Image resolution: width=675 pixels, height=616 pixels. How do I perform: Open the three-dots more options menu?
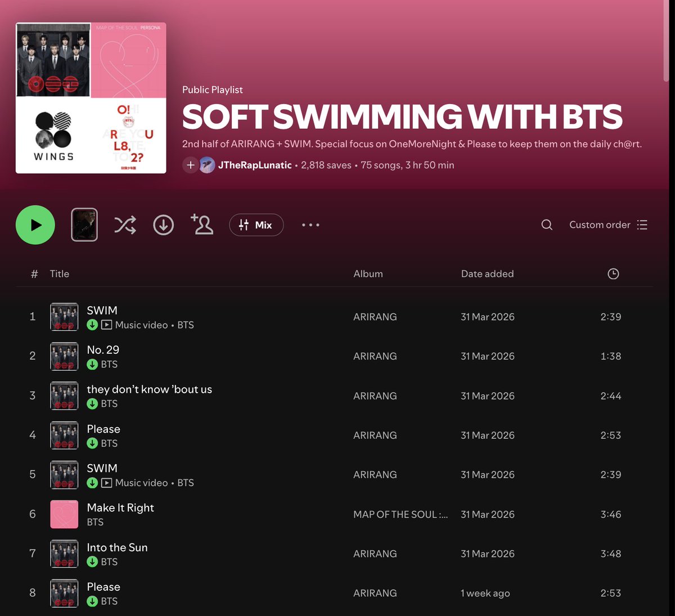click(310, 225)
